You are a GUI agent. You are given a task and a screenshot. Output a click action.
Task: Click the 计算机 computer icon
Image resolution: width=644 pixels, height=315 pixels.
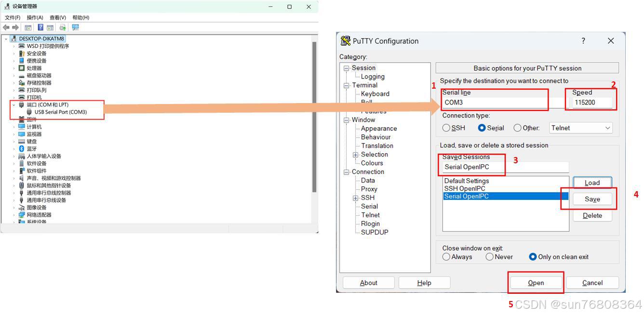pyautogui.click(x=22, y=127)
